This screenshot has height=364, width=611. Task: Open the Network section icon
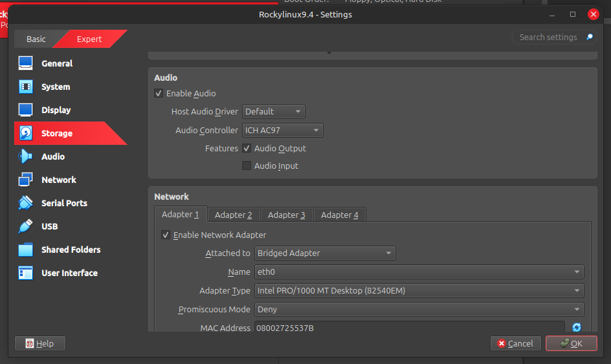tap(26, 180)
